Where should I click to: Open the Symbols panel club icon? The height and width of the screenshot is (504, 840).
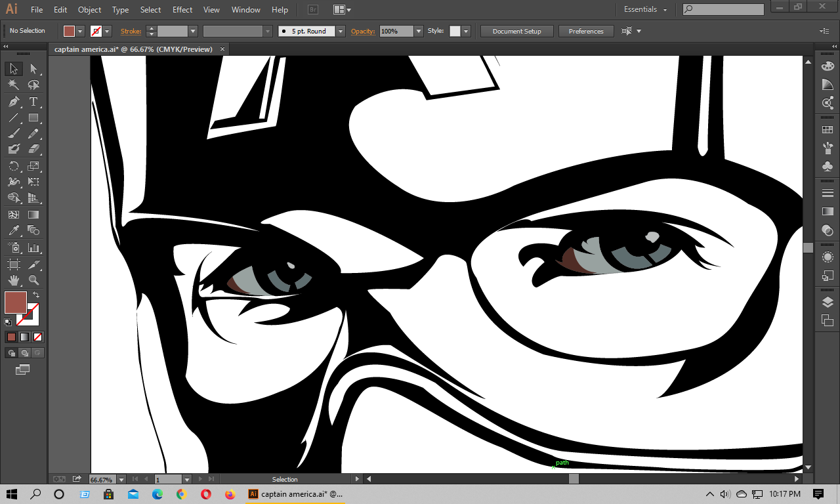(x=828, y=166)
